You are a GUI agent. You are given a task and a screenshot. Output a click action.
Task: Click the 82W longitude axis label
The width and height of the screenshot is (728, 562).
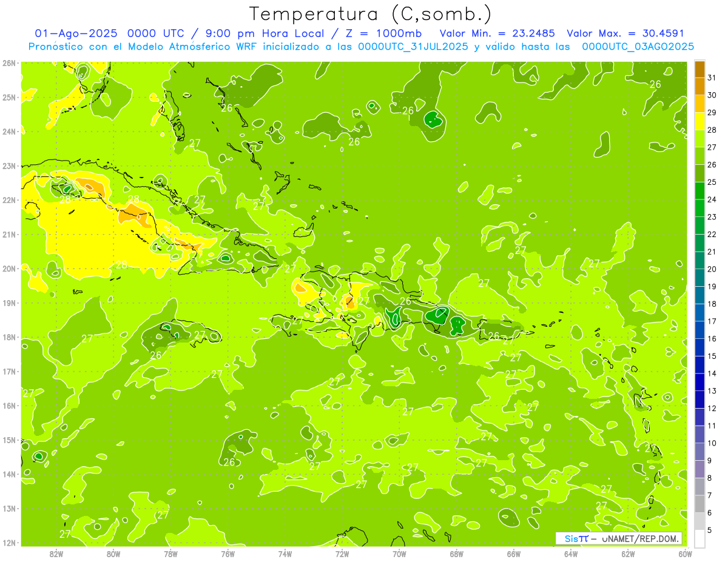pos(56,553)
